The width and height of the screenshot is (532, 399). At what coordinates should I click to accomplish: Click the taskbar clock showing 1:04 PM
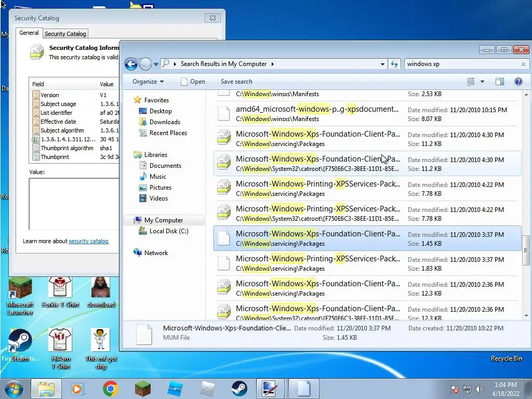506,389
